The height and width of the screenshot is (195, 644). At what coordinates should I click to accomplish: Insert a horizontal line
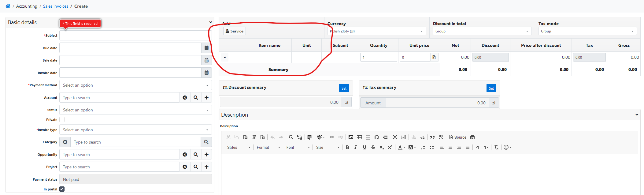pos(368,137)
